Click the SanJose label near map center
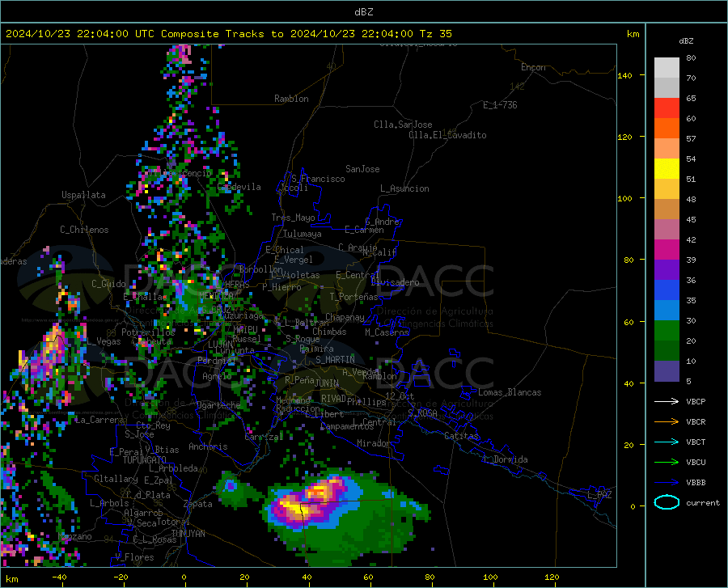The width and height of the screenshot is (728, 588). (x=362, y=169)
